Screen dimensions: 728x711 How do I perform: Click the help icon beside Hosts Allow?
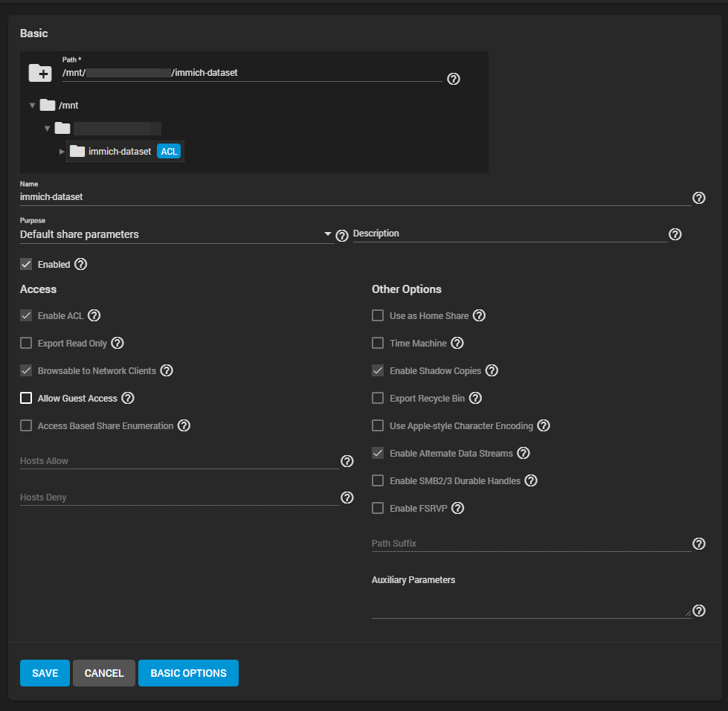347,461
